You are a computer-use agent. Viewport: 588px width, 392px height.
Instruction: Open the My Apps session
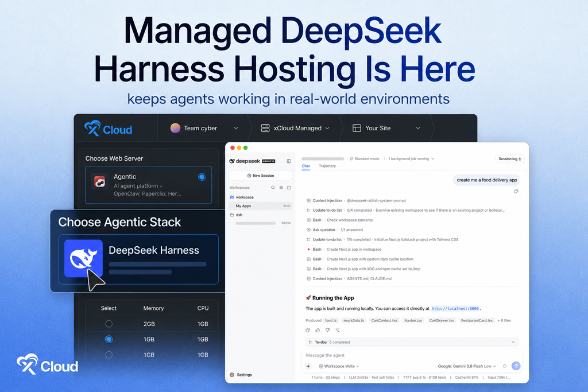coord(260,206)
